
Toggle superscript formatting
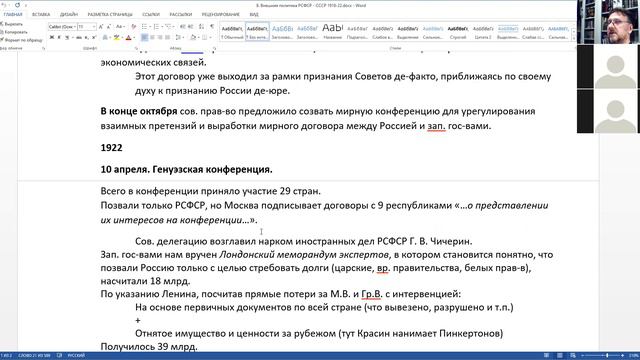pos(94,37)
